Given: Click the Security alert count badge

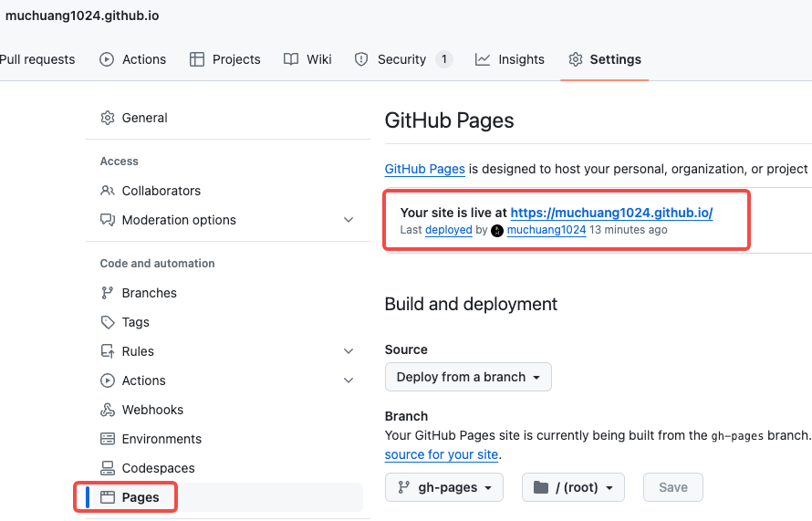Looking at the screenshot, I should pyautogui.click(x=443, y=59).
